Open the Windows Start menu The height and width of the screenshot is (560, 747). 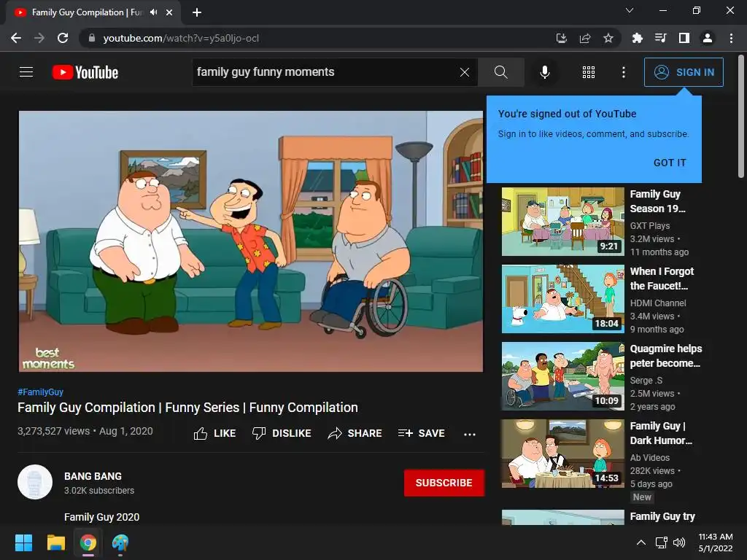pos(23,542)
